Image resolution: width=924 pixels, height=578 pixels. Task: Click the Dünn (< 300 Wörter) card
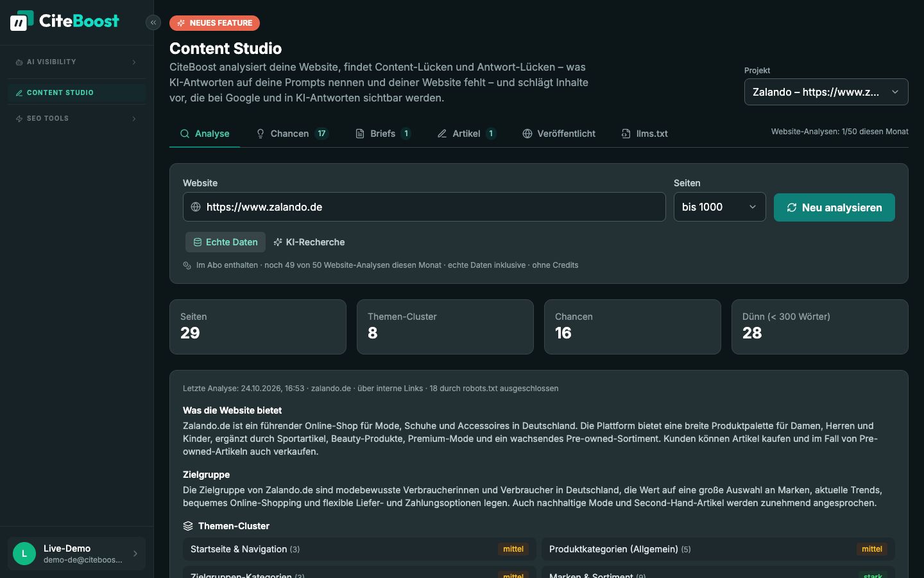pyautogui.click(x=820, y=327)
